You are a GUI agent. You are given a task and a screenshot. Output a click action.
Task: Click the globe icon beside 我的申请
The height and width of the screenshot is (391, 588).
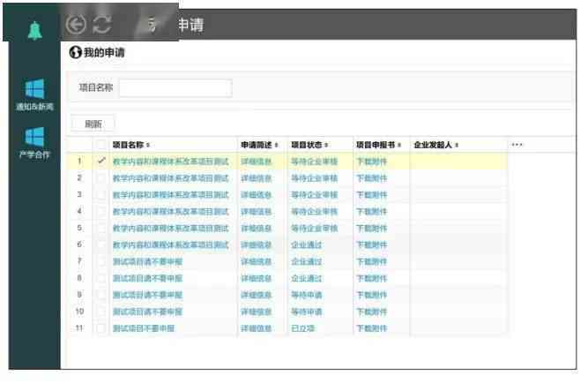76,52
